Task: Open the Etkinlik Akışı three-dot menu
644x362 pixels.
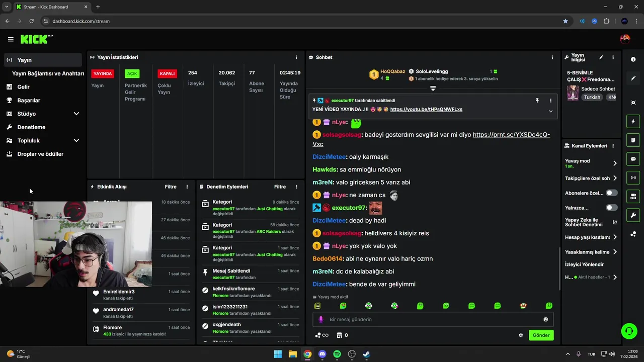Action: 187,187
